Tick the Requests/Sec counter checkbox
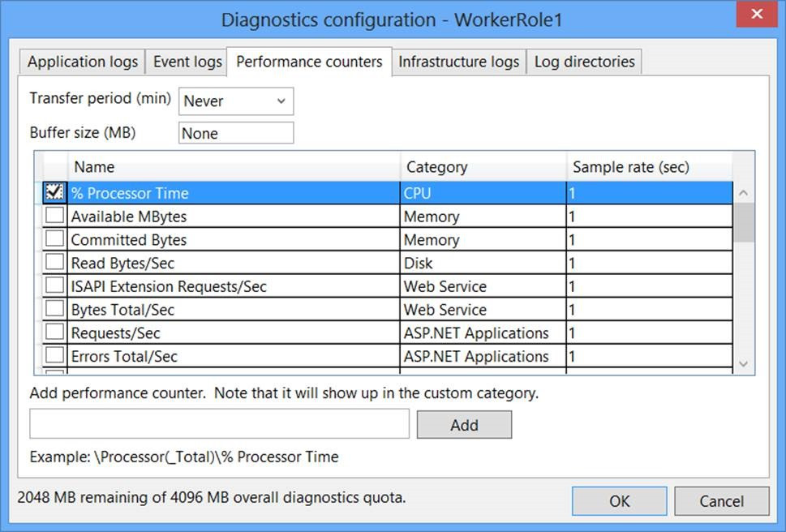Viewport: 786px width, 532px height. [54, 332]
